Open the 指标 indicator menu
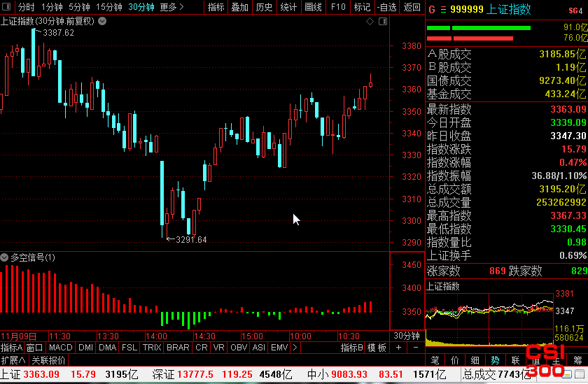The image size is (588, 384). pyautogui.click(x=216, y=7)
